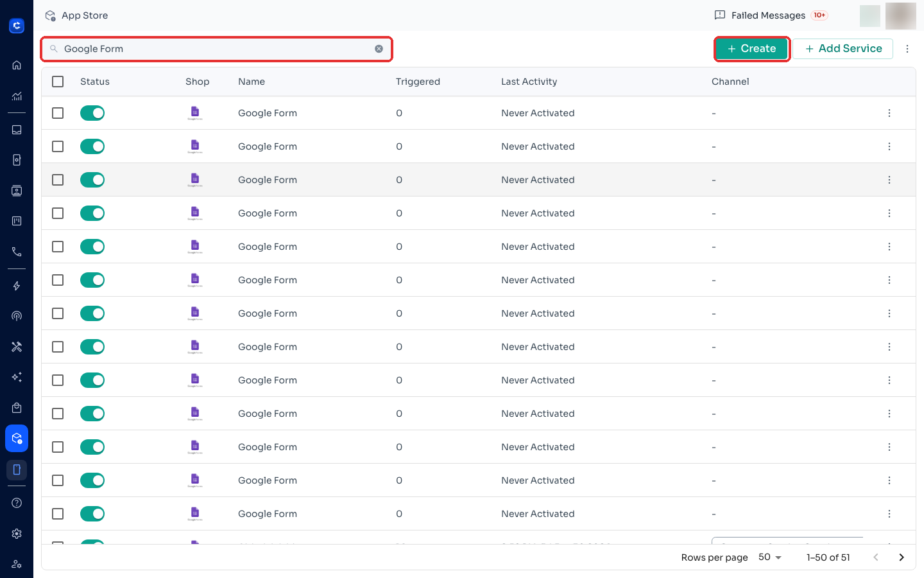Open the settings gear in sidebar
The image size is (924, 578).
17,534
